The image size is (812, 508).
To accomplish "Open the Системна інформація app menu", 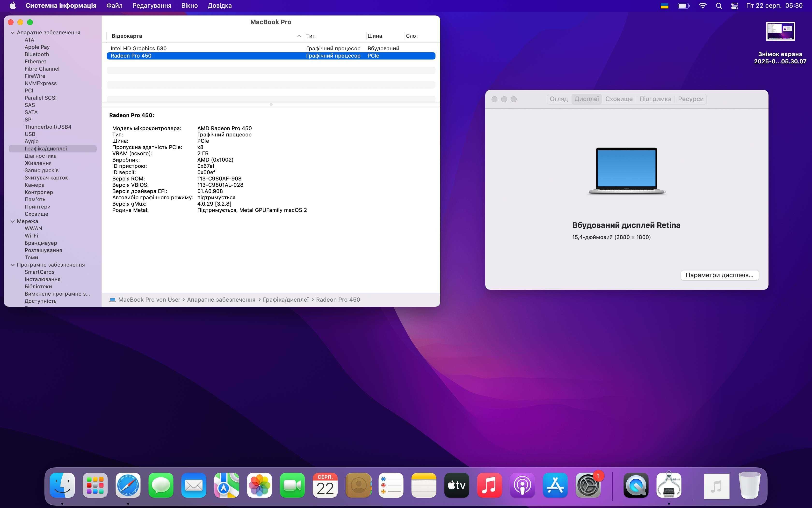I will 61,6.
